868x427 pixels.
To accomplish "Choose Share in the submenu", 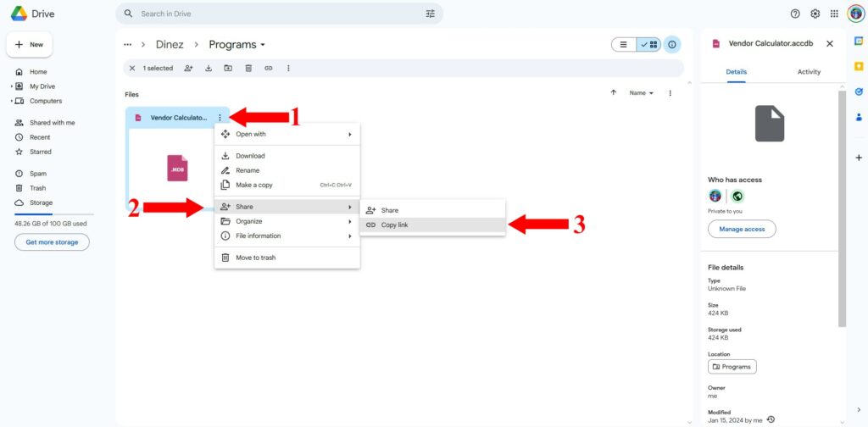I will coord(432,210).
